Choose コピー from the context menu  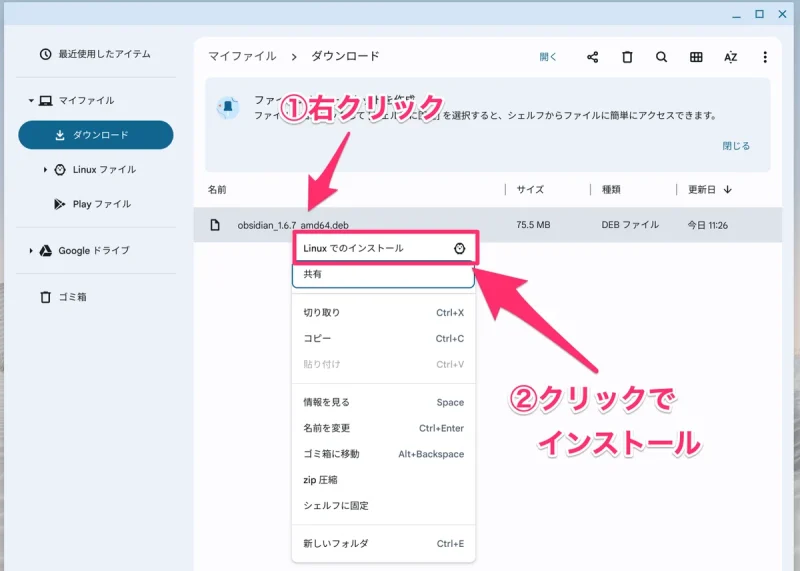[x=384, y=338]
